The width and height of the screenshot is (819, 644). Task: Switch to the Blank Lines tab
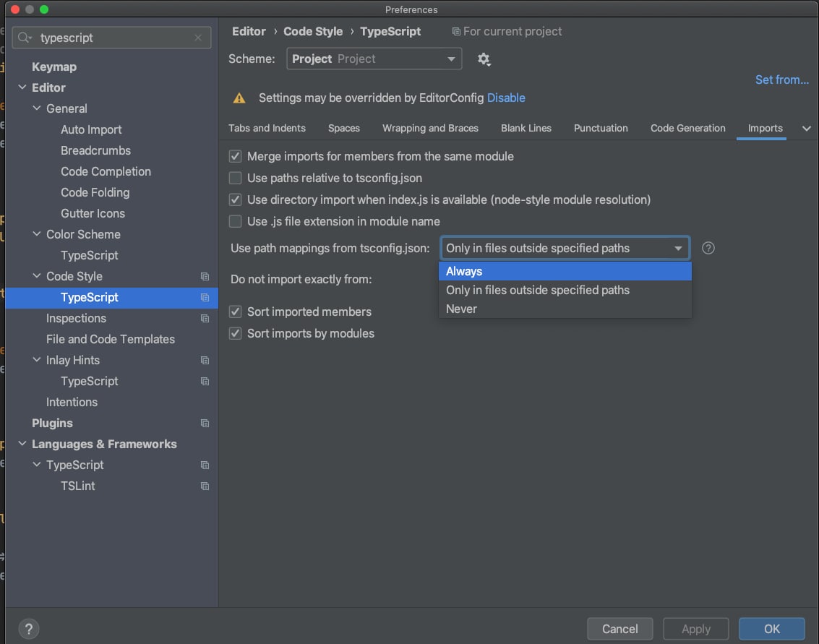pyautogui.click(x=526, y=128)
